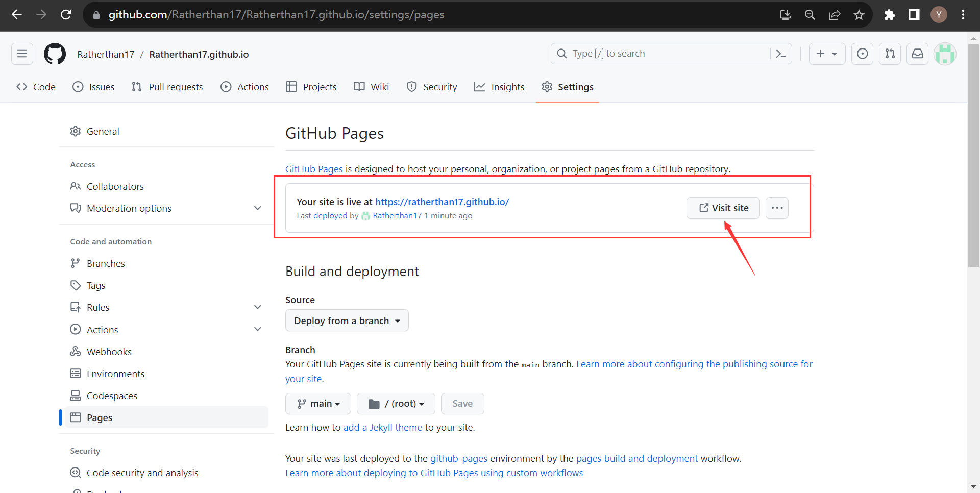Open the / (root) folder dropdown
Viewport: 980px width, 493px height.
point(396,404)
